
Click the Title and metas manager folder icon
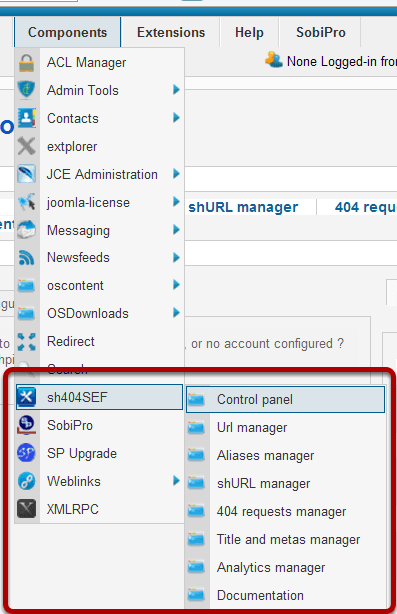pos(196,539)
